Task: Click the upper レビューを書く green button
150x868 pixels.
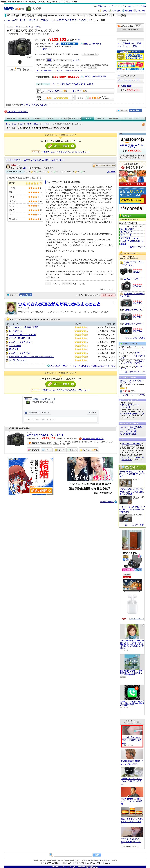Action: (x=61, y=146)
